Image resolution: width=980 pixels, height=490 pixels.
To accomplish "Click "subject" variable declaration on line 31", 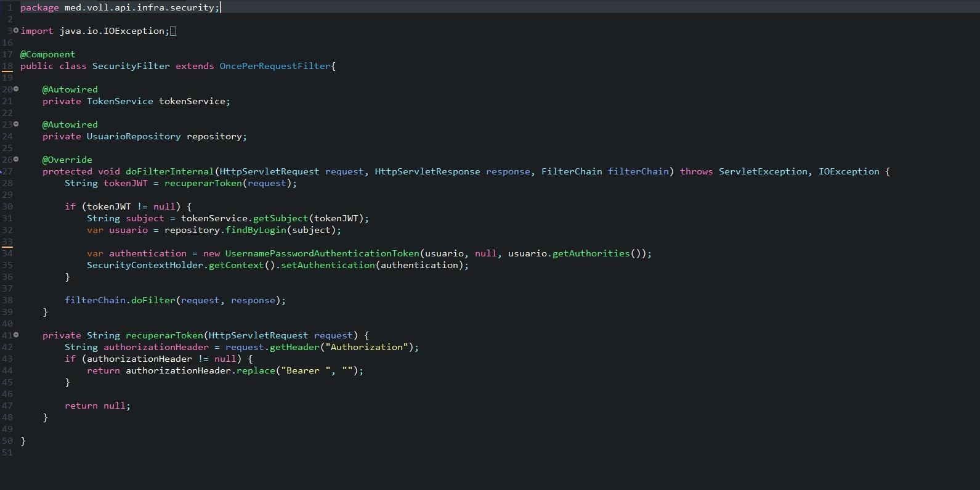I will (145, 218).
